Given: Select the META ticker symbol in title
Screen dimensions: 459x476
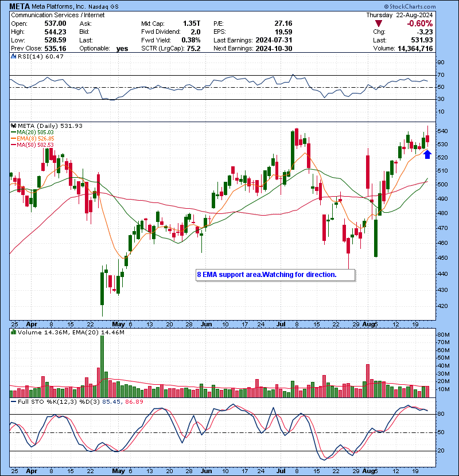Looking at the screenshot, I should [x=20, y=6].
